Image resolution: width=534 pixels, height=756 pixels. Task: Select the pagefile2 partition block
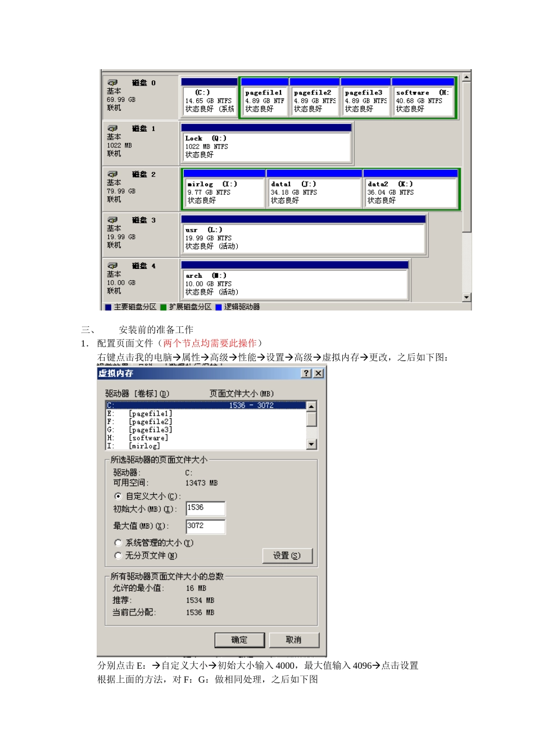pos(315,97)
